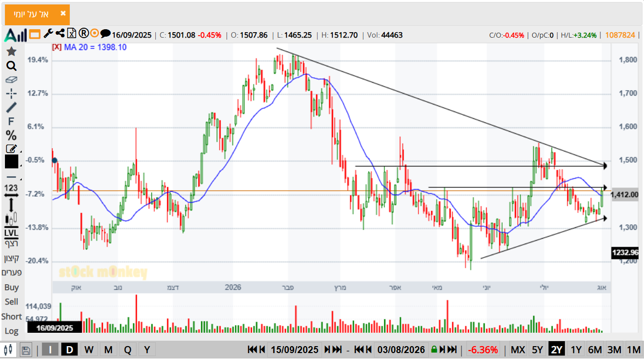
Task: Step the end date one bar forward
Action: point(442,350)
